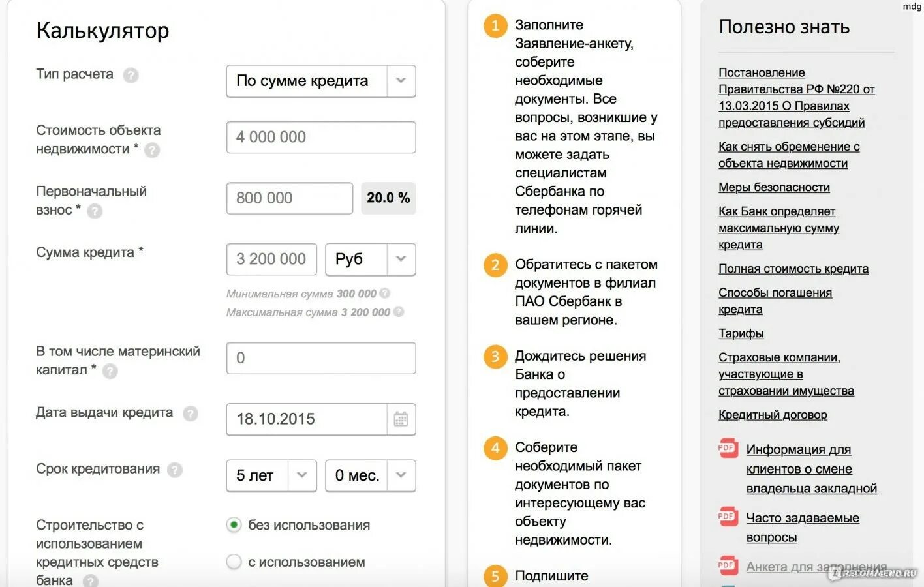This screenshot has height=587, width=924.
Task: Open Постановление Правительства РФ №220 link
Action: [796, 98]
